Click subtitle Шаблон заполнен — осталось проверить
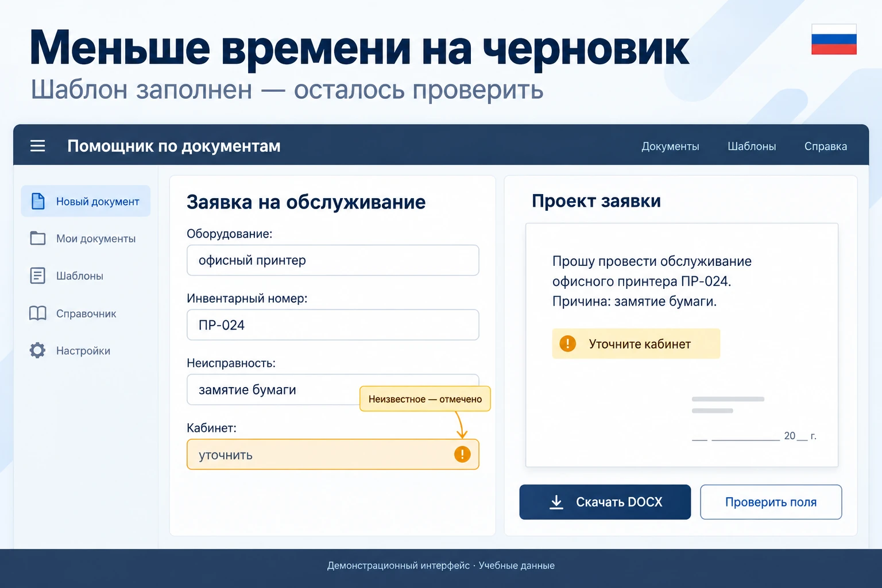The height and width of the screenshot is (588, 882). tap(287, 90)
